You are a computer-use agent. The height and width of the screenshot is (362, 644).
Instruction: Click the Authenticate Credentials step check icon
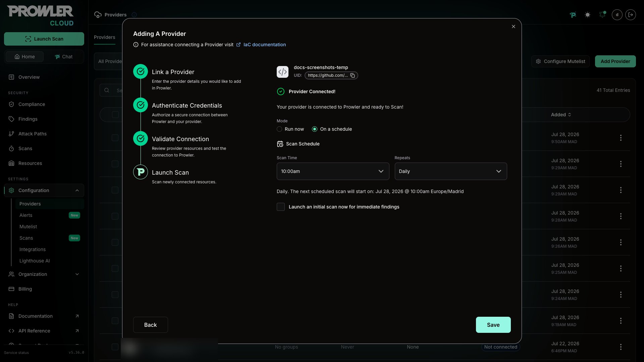coord(141,105)
